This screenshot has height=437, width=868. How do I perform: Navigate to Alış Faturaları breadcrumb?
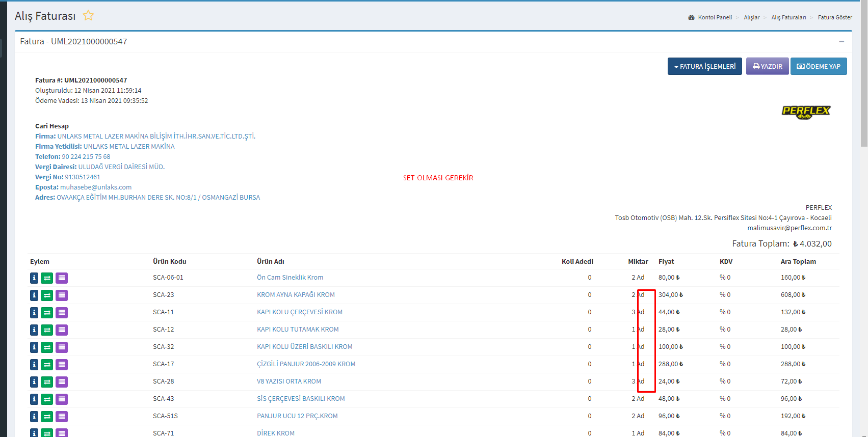pyautogui.click(x=788, y=17)
